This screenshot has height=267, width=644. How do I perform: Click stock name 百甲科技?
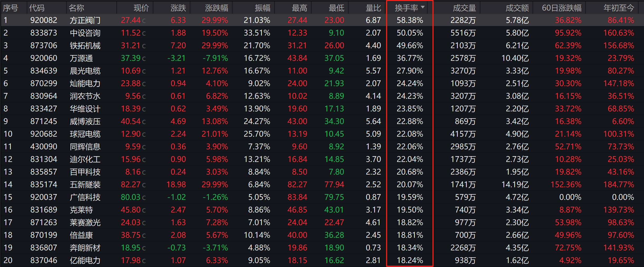[85, 172]
